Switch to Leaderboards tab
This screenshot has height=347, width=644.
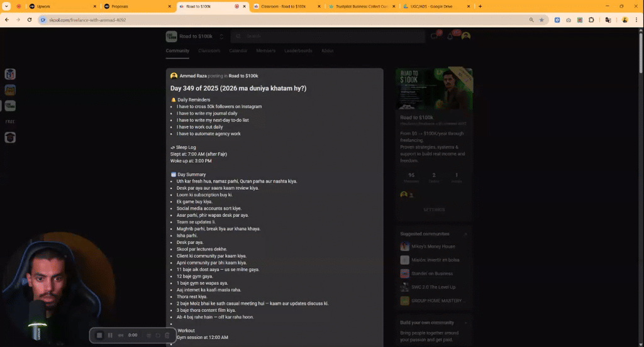pyautogui.click(x=298, y=51)
